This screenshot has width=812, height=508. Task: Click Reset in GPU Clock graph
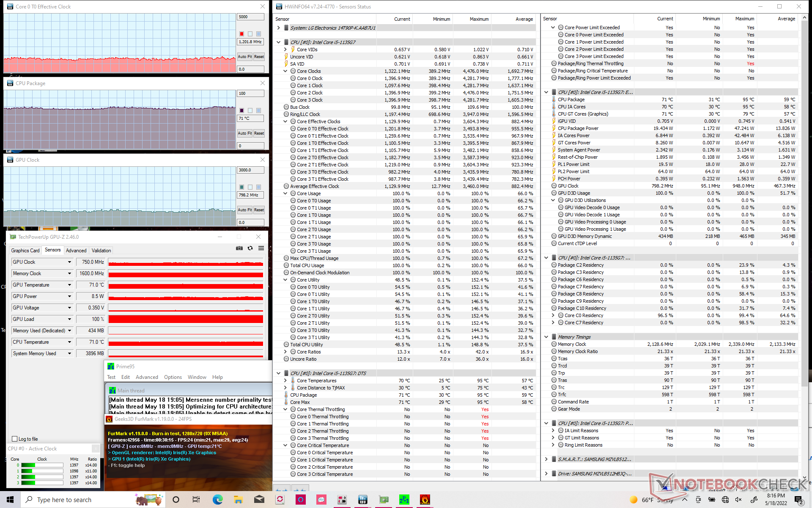point(259,210)
